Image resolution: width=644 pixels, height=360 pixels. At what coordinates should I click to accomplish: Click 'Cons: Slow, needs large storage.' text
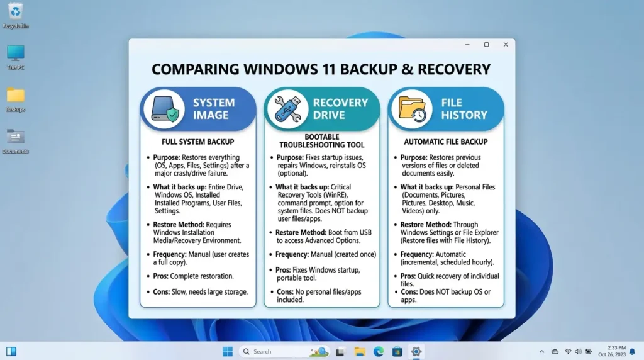tap(201, 292)
